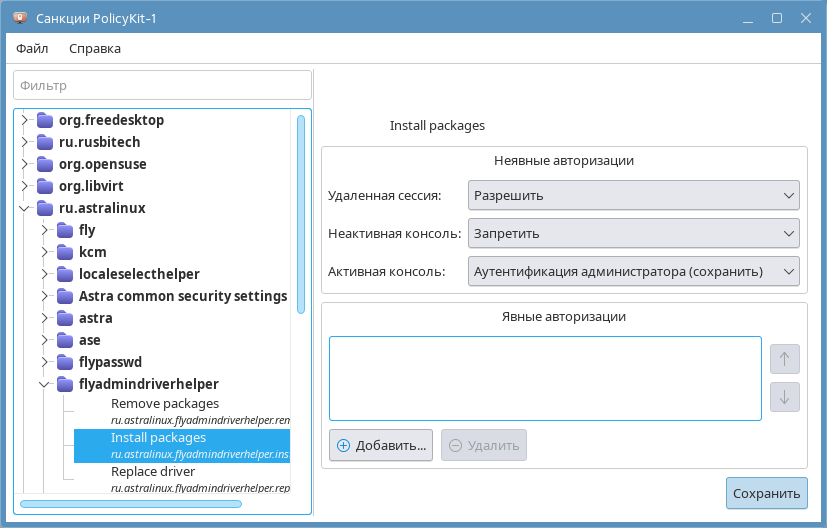Screen dimensions: 827x528
Task: Click the org.freedesktop folder icon
Action: pyautogui.click(x=45, y=120)
